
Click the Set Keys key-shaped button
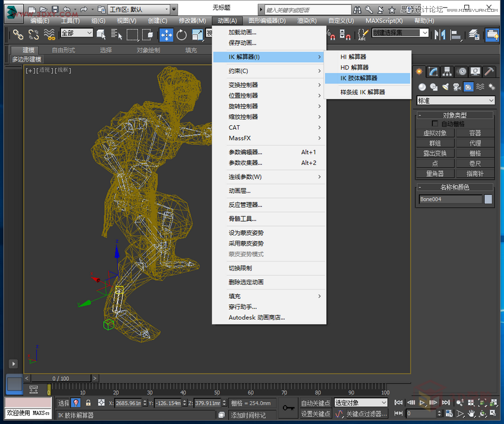point(288,408)
